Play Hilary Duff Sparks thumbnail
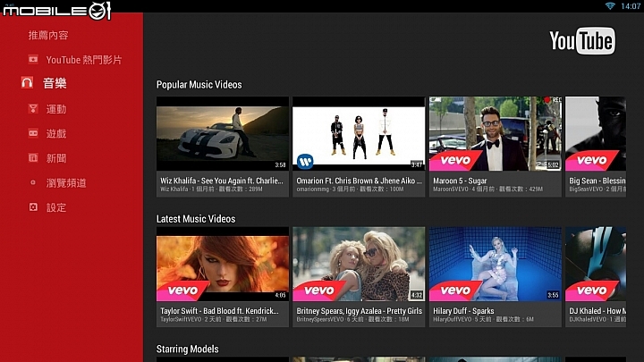Viewport: 644px width, 362px height. point(496,264)
